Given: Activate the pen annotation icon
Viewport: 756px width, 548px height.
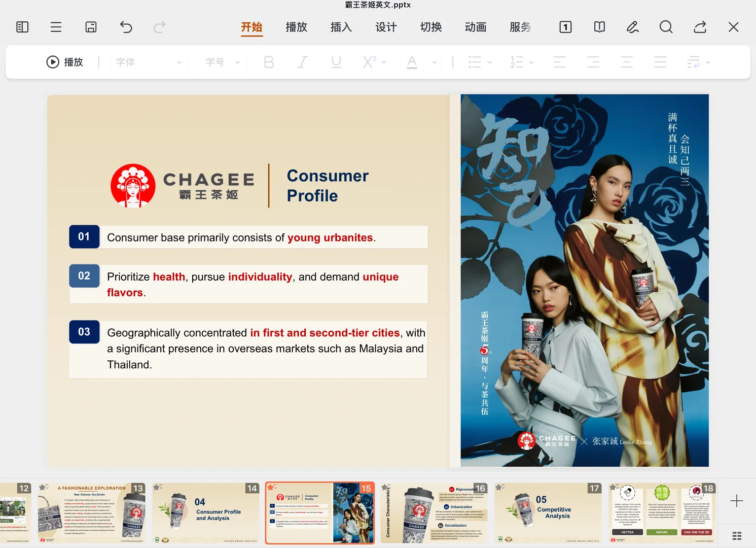Looking at the screenshot, I should (633, 27).
